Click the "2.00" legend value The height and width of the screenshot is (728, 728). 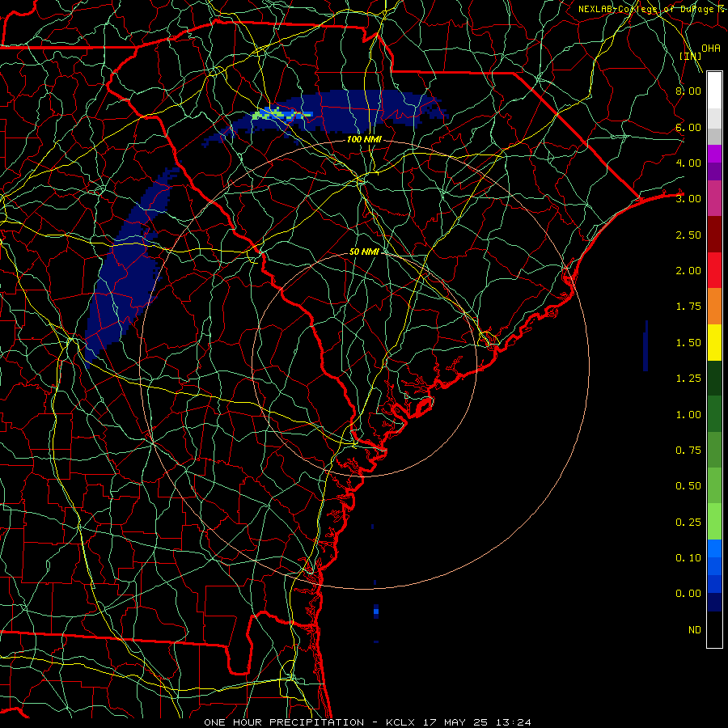coord(688,271)
